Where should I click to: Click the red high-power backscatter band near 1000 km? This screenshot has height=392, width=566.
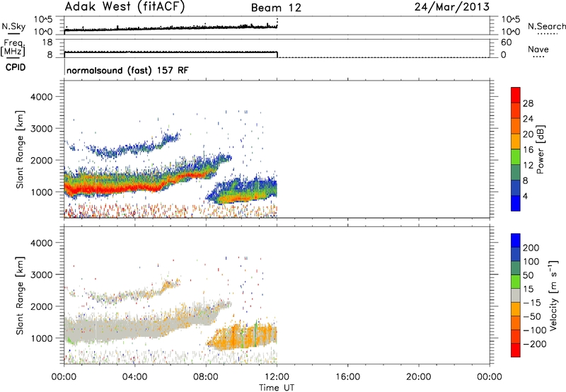[115, 188]
